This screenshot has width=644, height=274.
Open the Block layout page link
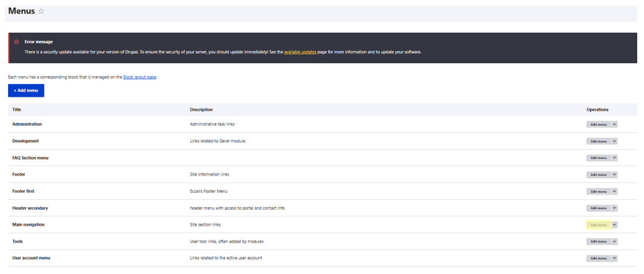[139, 77]
